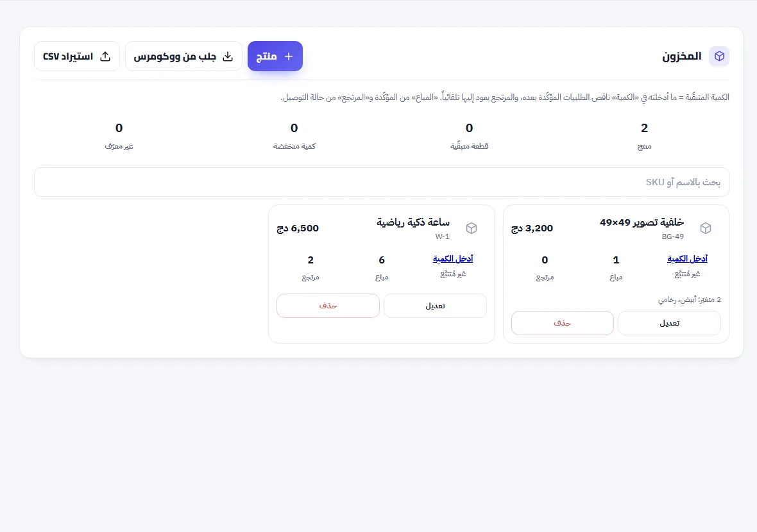This screenshot has width=757, height=532.
Task: Click the كمية منخفضة stat label
Action: 294,146
